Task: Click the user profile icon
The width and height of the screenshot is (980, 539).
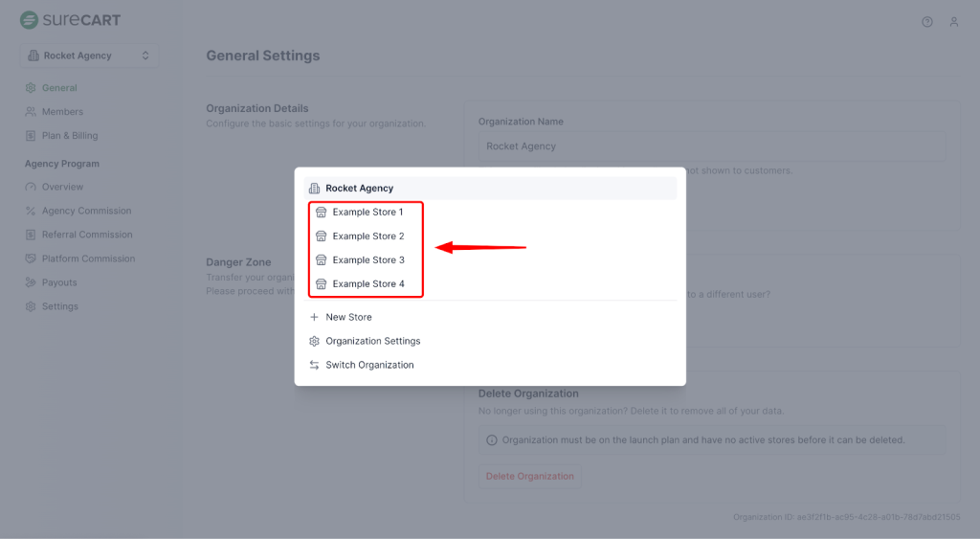Action: tap(954, 22)
